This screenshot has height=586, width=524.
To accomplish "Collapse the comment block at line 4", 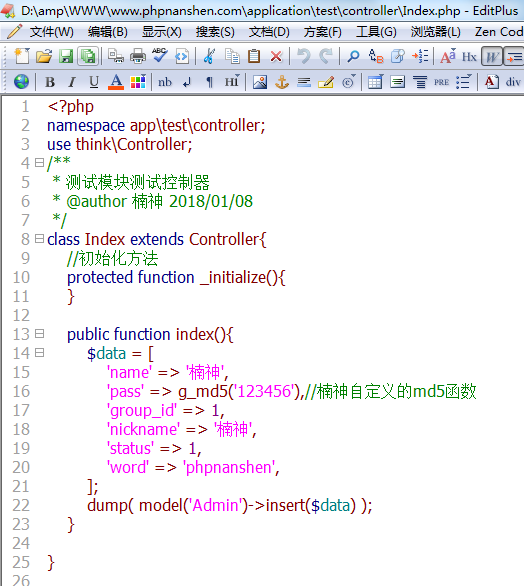I will 39,163.
